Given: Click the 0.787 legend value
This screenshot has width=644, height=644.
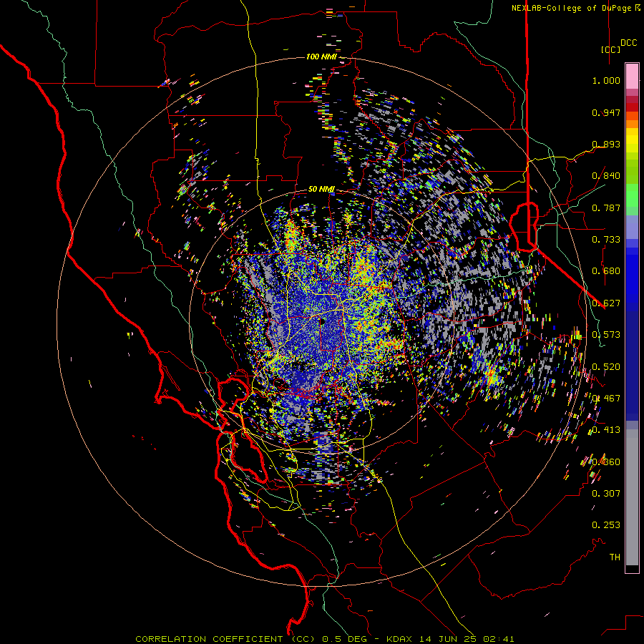Looking at the screenshot, I should tap(606, 208).
